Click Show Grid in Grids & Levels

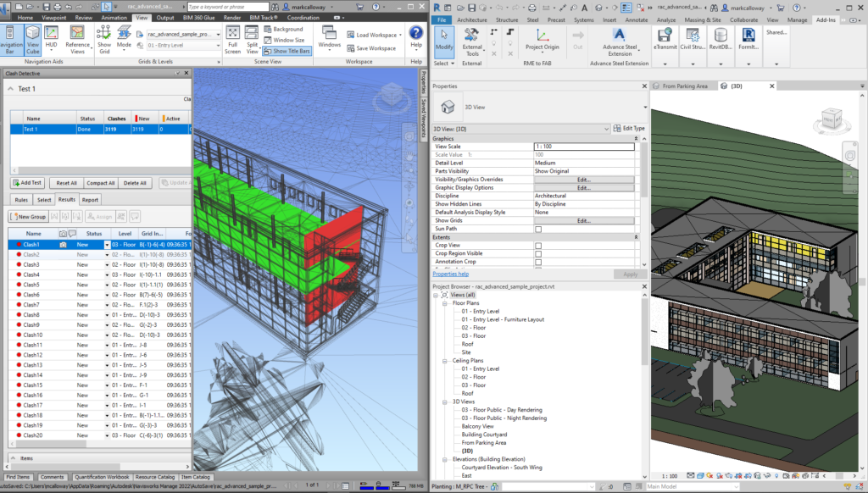pyautogui.click(x=104, y=40)
